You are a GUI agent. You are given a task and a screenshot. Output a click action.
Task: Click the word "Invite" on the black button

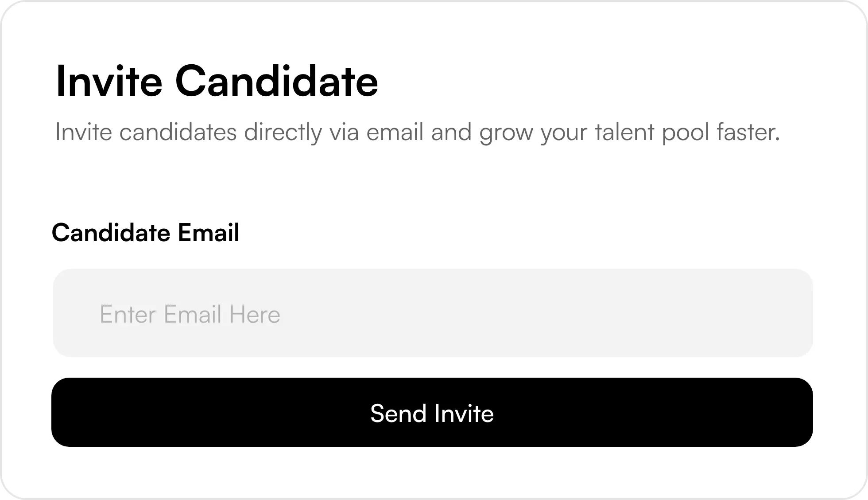tap(464, 413)
